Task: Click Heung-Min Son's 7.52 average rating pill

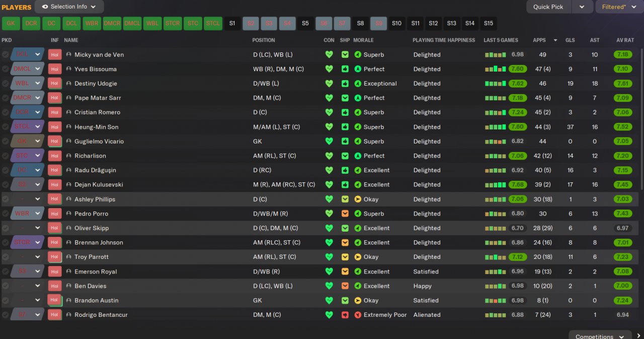Action: tap(623, 127)
